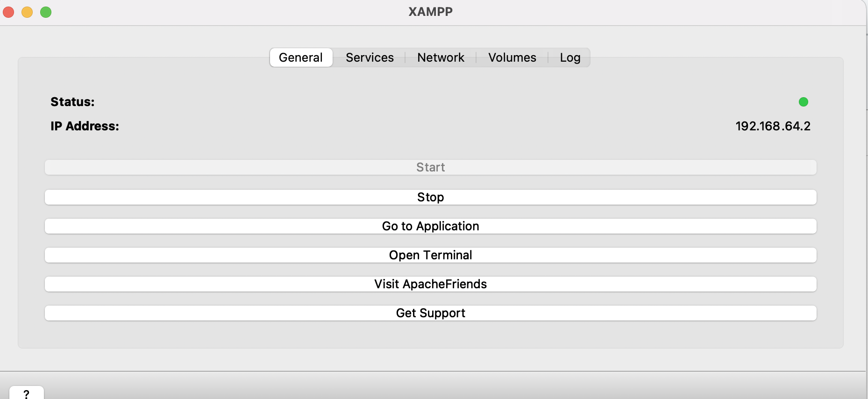View the Log tab
Image resolution: width=868 pixels, height=399 pixels.
570,57
